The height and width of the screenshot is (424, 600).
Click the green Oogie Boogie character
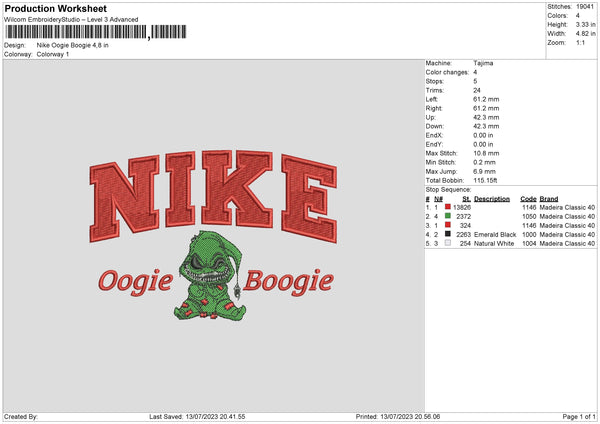coord(209,276)
